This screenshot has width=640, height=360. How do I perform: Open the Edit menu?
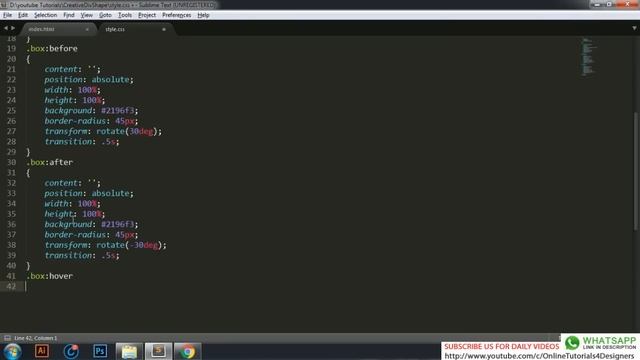[23, 15]
